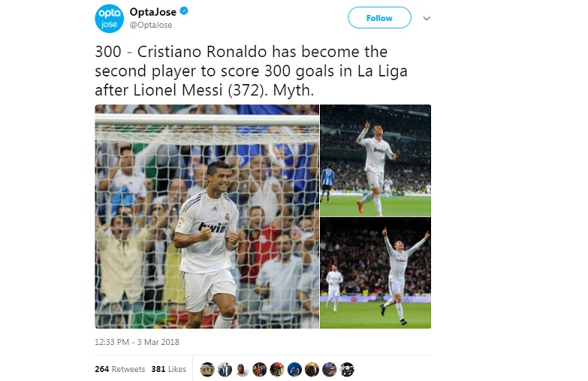Follow the OptaJose account
The image size is (588, 381).
(x=379, y=17)
